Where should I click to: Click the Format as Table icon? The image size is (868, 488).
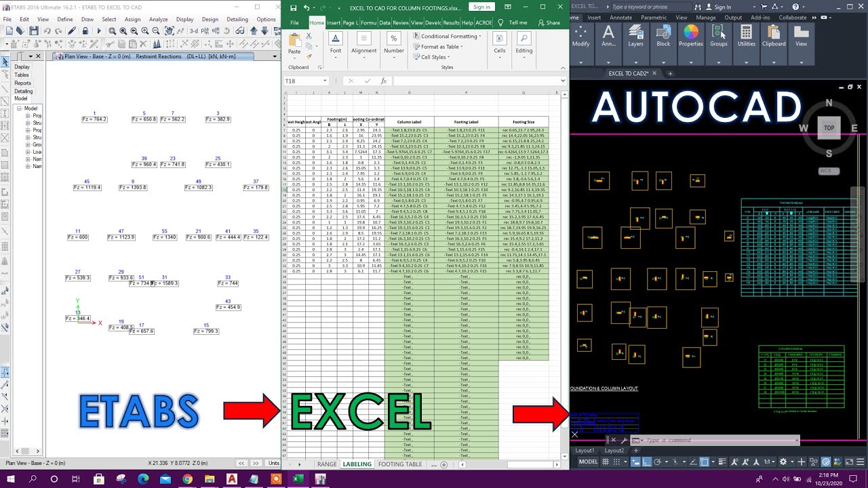pos(417,47)
